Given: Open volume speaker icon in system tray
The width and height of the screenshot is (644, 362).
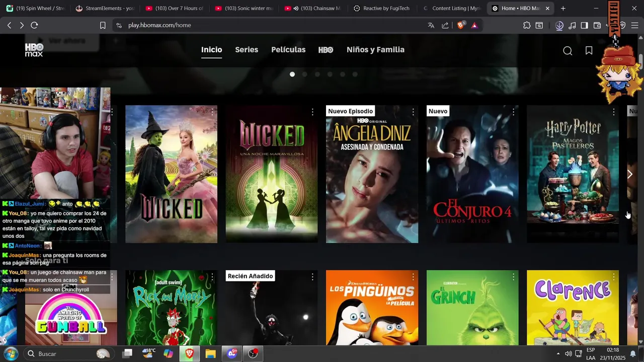Looking at the screenshot, I should click(x=568, y=354).
